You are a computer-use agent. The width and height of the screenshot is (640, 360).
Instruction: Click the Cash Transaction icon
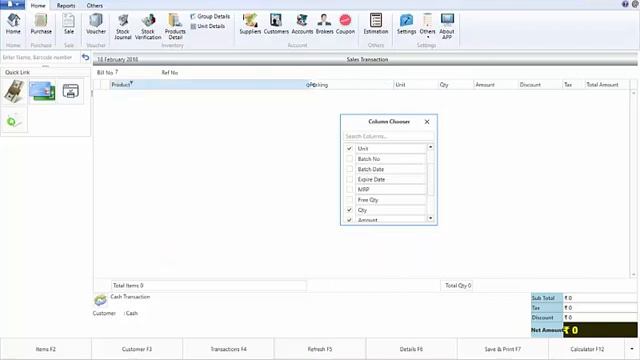(x=100, y=300)
